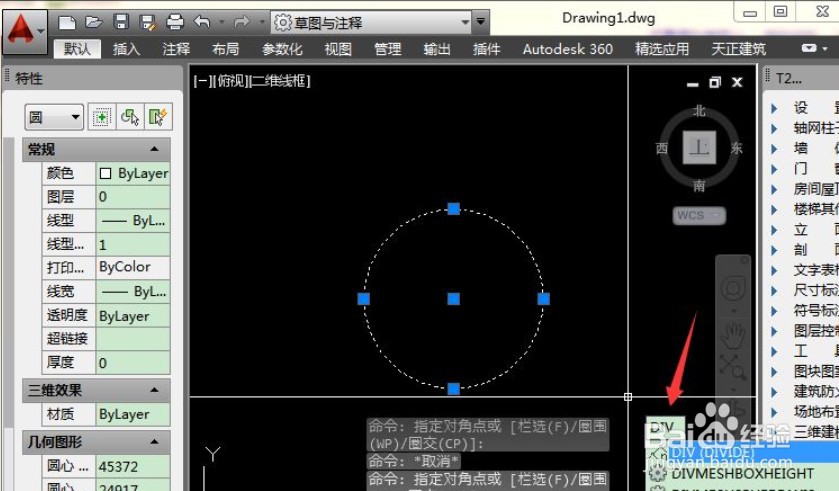Switch to the 默认 ribbon tab

point(78,49)
